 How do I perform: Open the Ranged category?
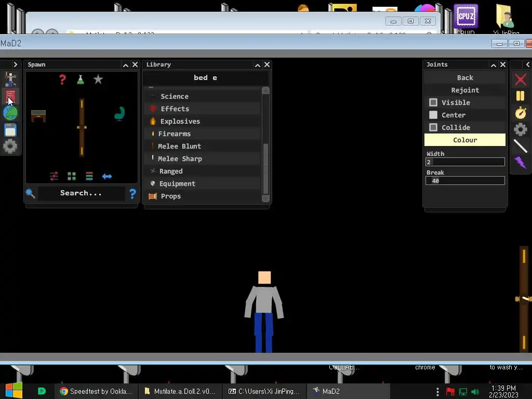pos(203,171)
